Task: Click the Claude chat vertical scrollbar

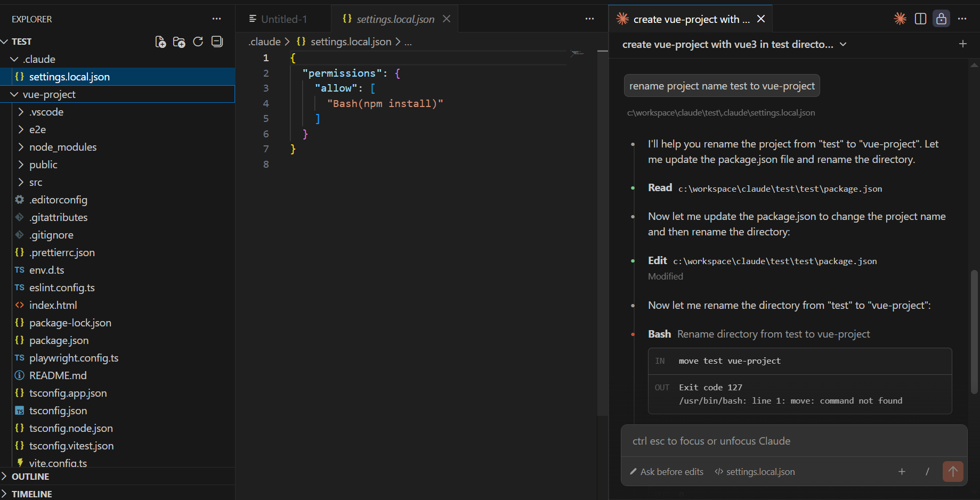Action: (x=974, y=331)
